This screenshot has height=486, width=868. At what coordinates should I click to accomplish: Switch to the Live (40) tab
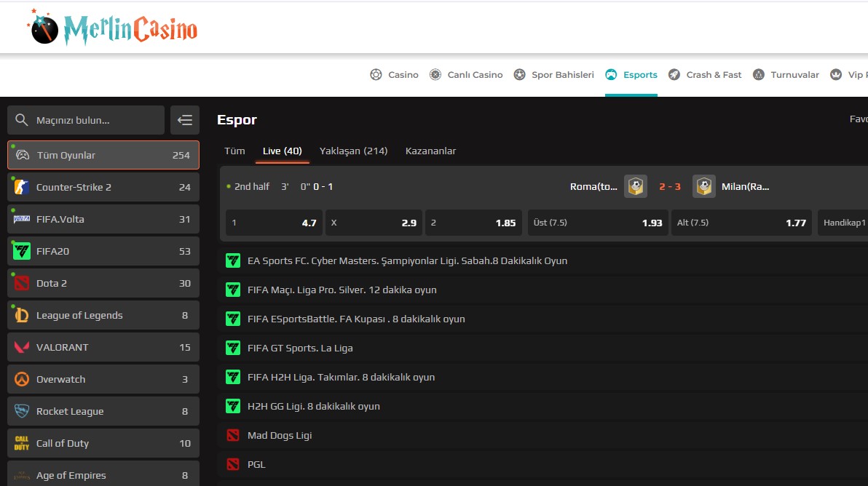(x=282, y=151)
